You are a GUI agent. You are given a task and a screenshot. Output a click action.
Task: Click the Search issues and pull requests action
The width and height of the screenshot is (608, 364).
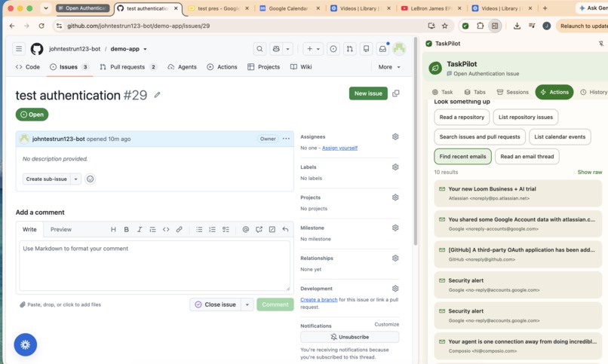[x=480, y=136]
